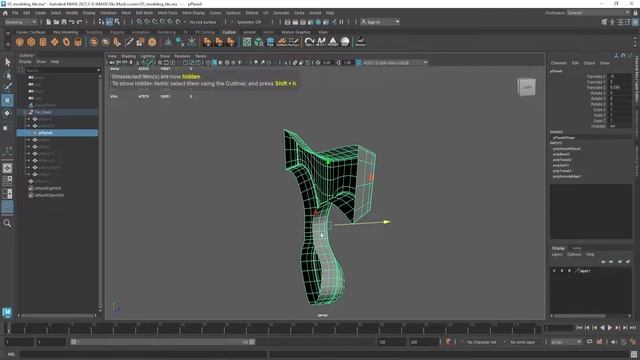Toggle the highlighted Channel Box button at top right
The width and height of the screenshot is (640, 360).
click(635, 22)
